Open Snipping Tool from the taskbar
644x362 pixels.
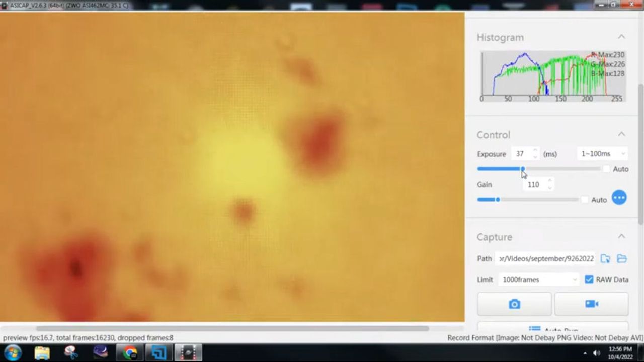(71, 353)
